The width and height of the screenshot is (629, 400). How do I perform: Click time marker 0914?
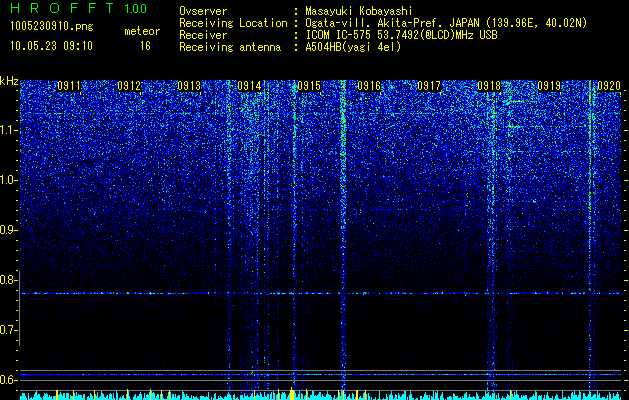tap(249, 86)
